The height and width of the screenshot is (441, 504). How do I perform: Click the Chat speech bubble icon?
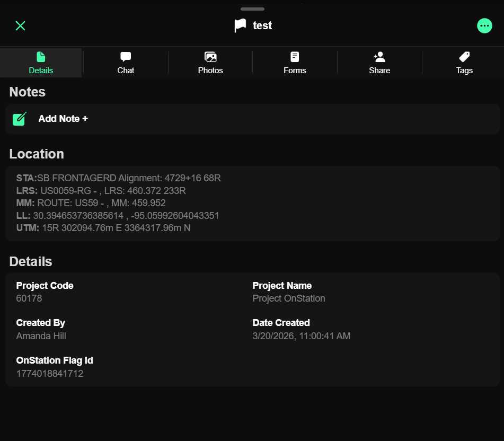coord(126,57)
